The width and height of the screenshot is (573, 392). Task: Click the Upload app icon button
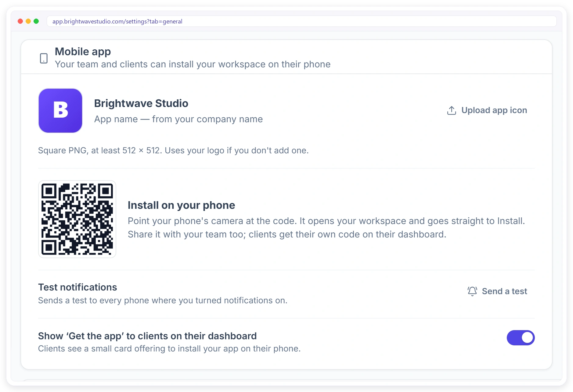(x=487, y=110)
